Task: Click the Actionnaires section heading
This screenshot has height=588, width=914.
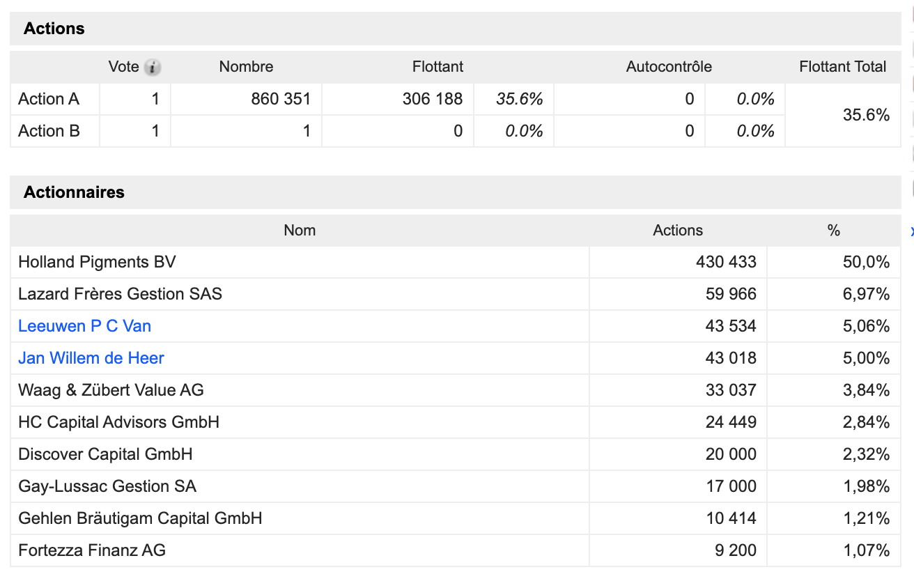Action: coord(74,192)
